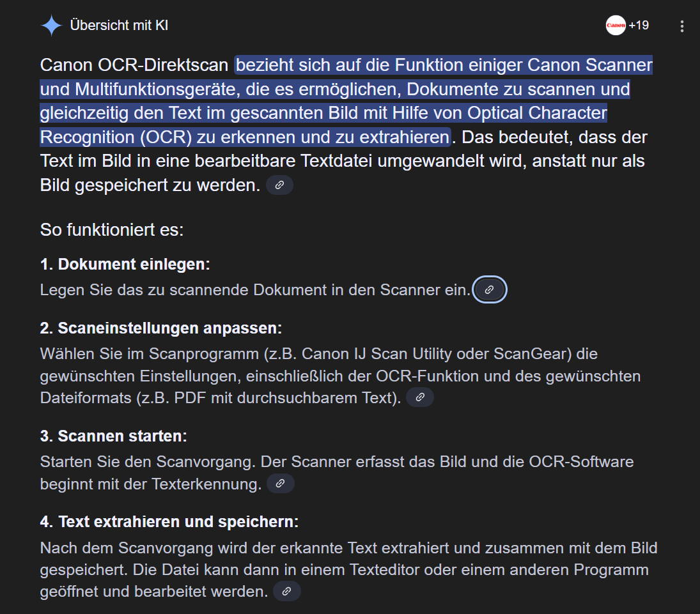Select the '2. Scaneinstellungen anpassen:' heading
Image resolution: width=700 pixels, height=614 pixels.
pyautogui.click(x=161, y=328)
